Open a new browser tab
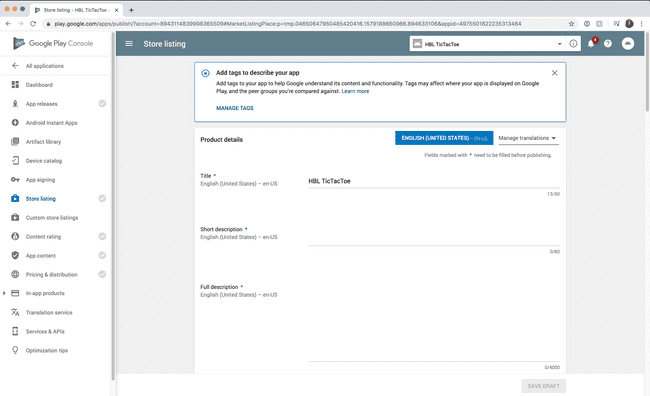650x396 pixels. click(x=131, y=10)
